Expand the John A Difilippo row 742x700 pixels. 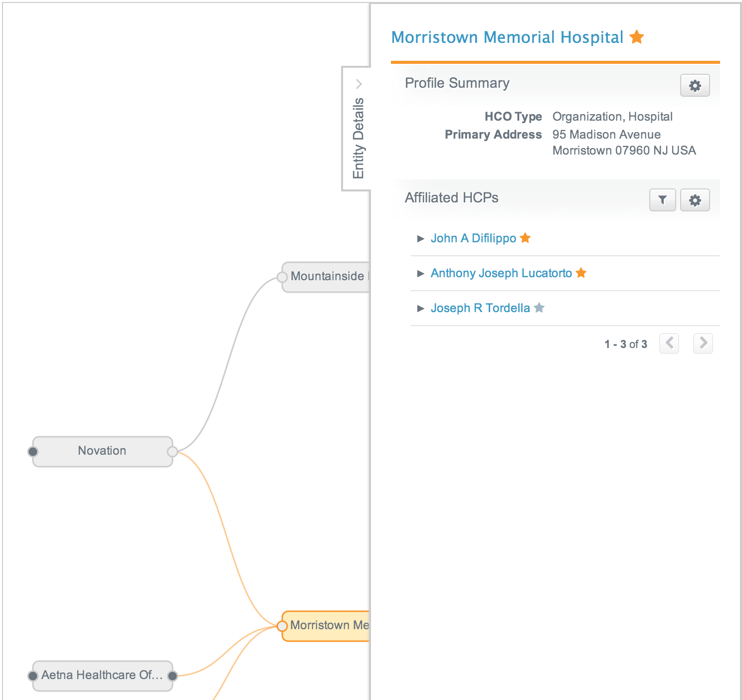[x=420, y=239]
